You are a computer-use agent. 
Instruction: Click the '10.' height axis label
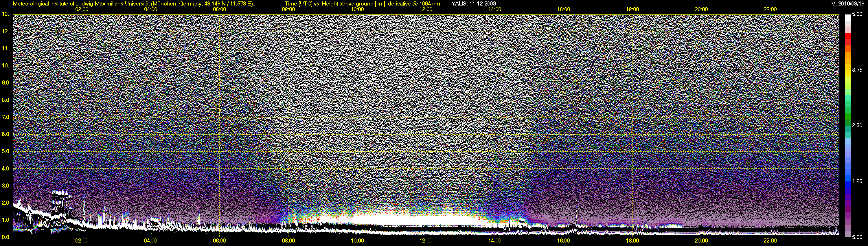[x=5, y=66]
